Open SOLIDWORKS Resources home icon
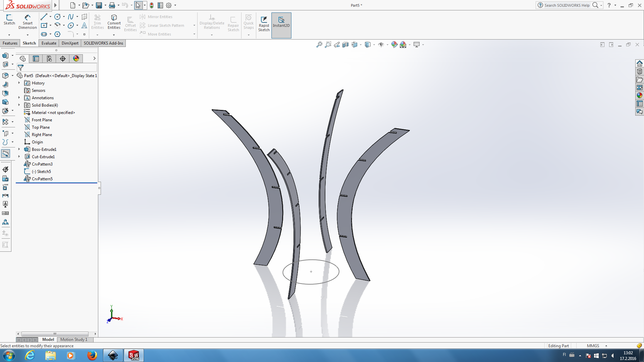The image size is (644, 362). point(640,63)
